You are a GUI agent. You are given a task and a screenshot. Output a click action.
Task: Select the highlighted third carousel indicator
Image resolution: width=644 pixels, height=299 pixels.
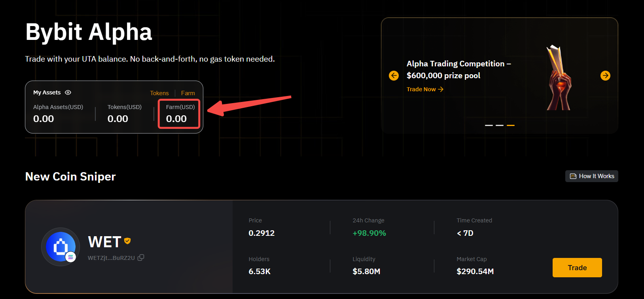(x=511, y=125)
